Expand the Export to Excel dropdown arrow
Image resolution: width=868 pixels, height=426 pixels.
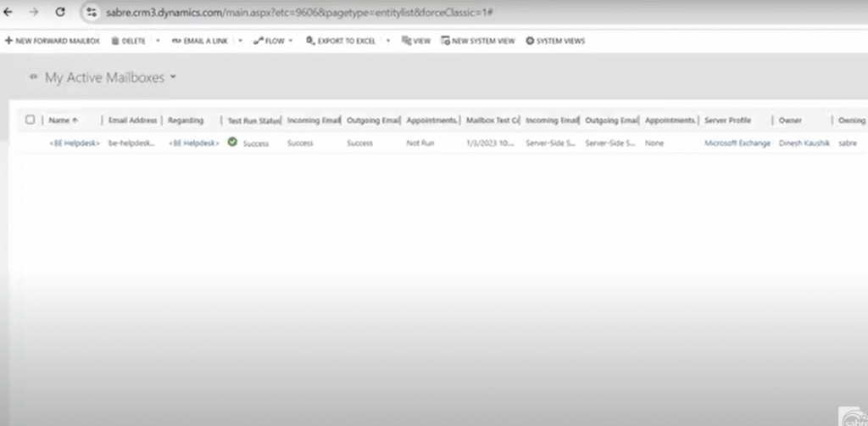(388, 41)
